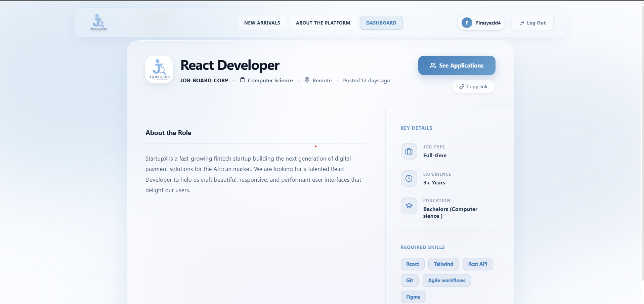
Task: Click the Agile workflows skill pill
Action: (x=446, y=280)
